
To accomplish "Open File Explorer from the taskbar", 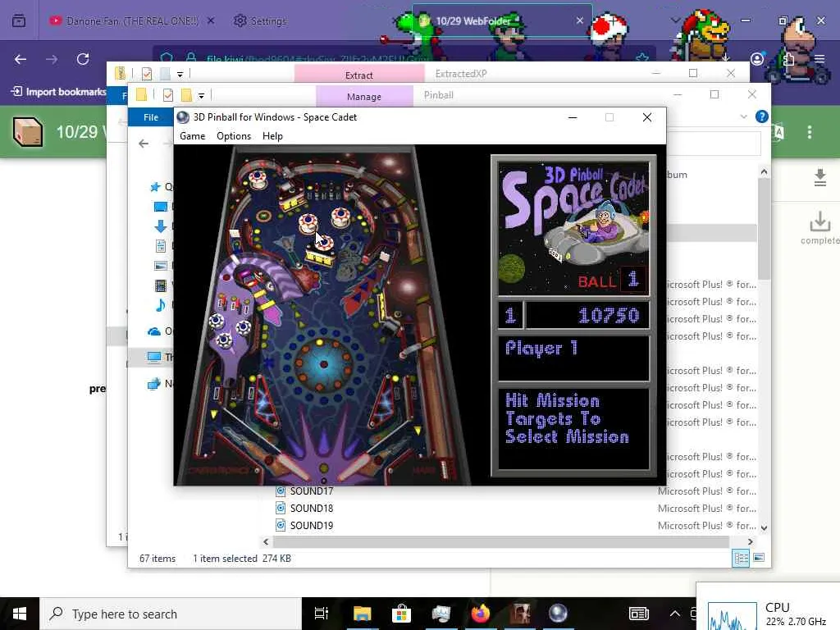I will pos(362,614).
